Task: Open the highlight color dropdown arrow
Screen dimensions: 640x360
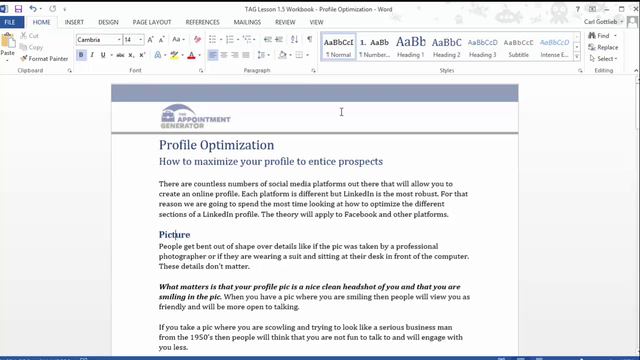Action: coord(182,55)
